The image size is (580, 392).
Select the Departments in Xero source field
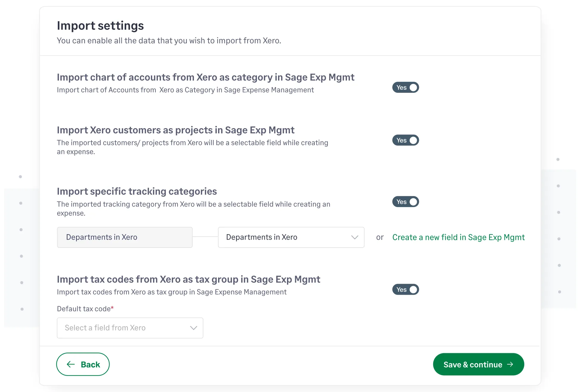tap(124, 237)
